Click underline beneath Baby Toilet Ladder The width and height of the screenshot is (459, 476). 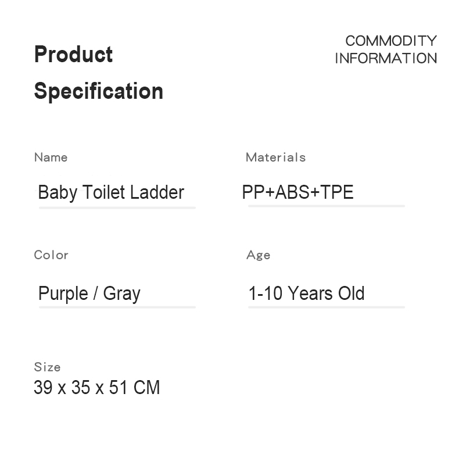click(x=117, y=207)
